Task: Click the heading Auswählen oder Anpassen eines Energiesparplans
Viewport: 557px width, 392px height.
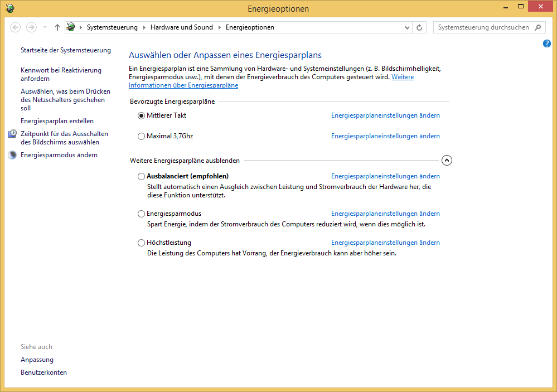Action: click(x=225, y=55)
